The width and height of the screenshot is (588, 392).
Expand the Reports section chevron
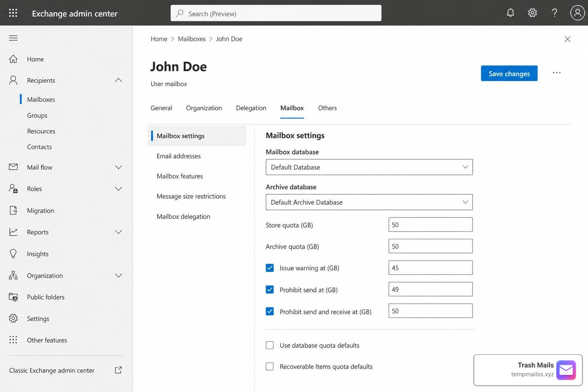pos(118,232)
